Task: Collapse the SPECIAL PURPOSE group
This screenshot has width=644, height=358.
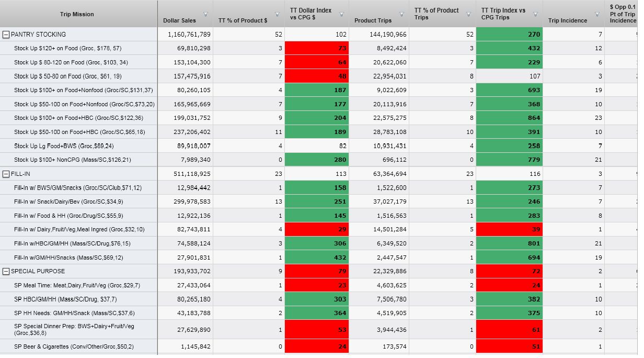Action: point(6,271)
